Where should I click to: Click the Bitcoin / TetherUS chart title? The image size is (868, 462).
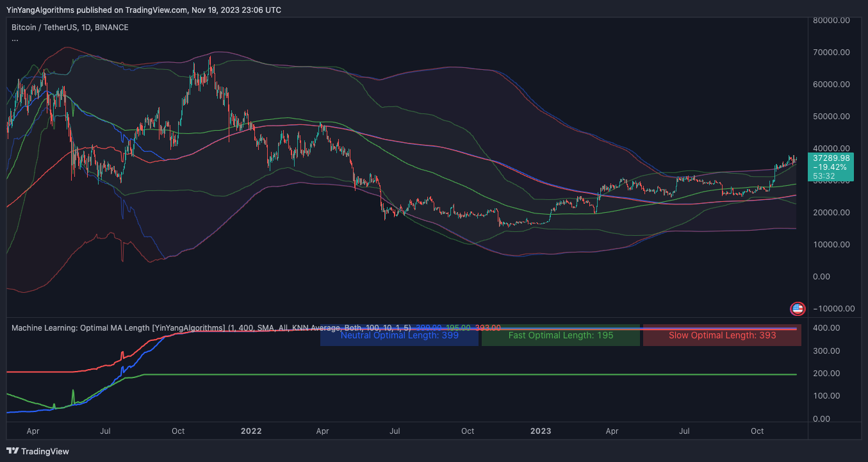pos(70,28)
